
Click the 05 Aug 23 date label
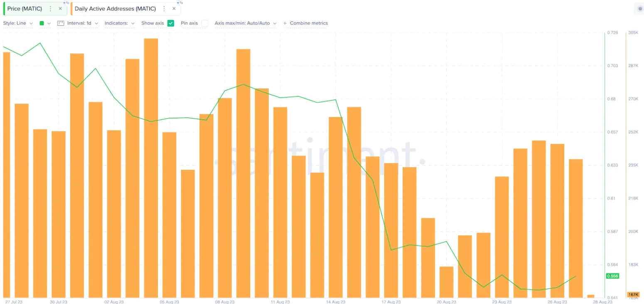pos(170,302)
